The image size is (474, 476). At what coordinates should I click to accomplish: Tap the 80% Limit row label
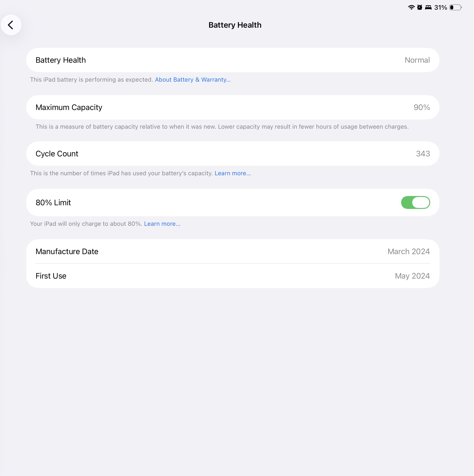pos(53,202)
